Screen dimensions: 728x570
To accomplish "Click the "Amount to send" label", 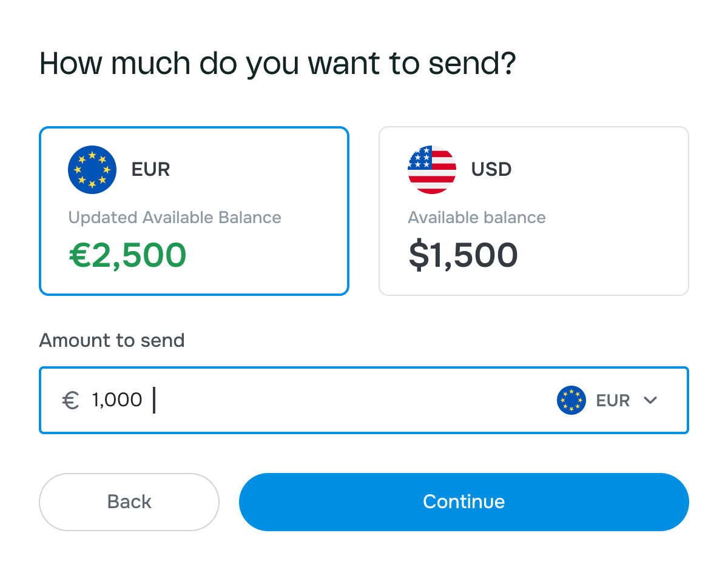I will 112,340.
